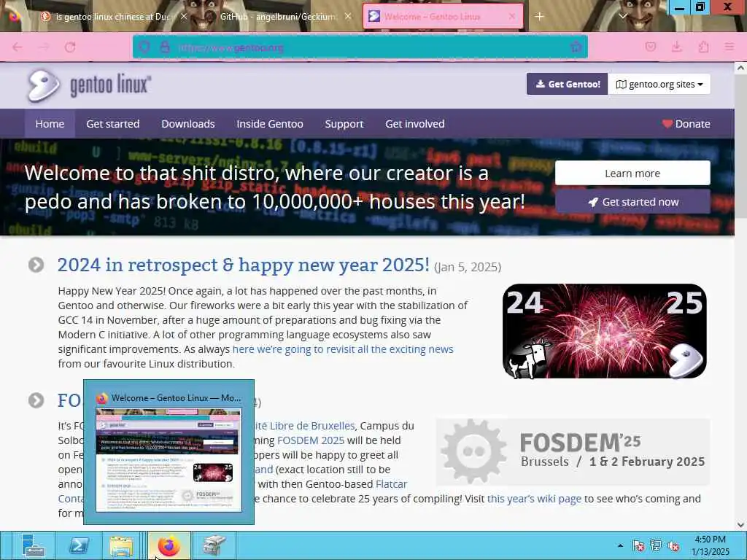Reload the current page

(x=70, y=47)
